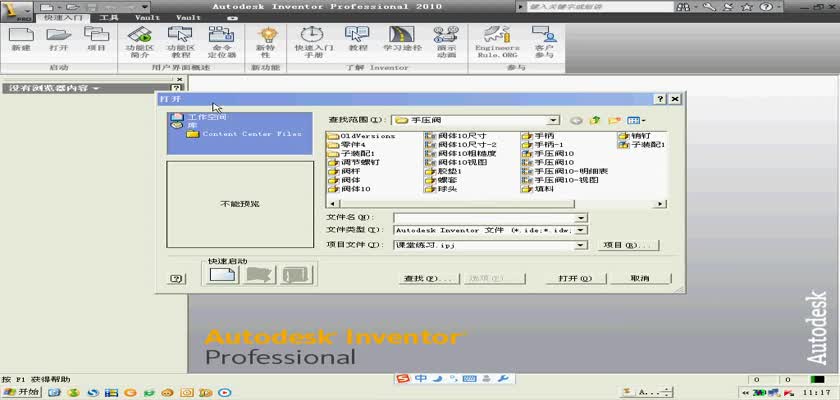Click the 打开(O) open button
This screenshot has height=400, width=840.
pyautogui.click(x=575, y=278)
